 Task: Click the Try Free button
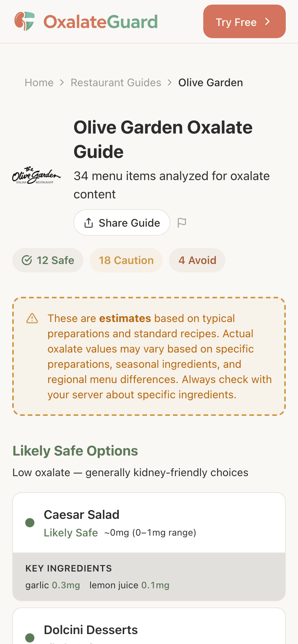pos(244,22)
